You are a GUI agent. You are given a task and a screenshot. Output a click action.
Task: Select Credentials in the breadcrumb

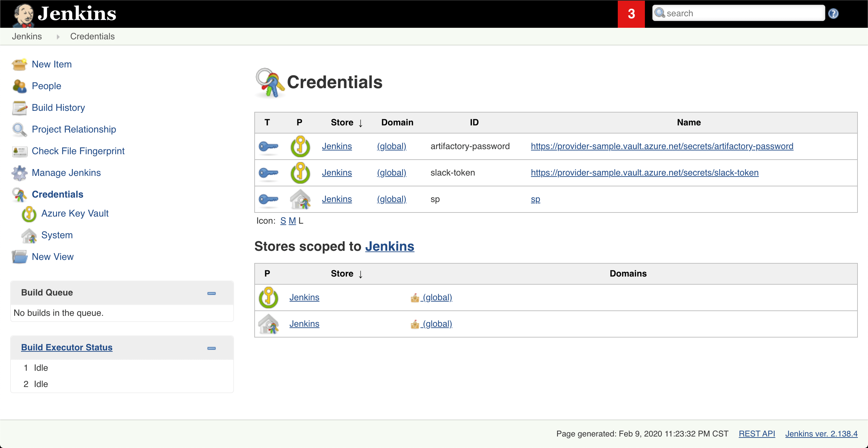92,36
